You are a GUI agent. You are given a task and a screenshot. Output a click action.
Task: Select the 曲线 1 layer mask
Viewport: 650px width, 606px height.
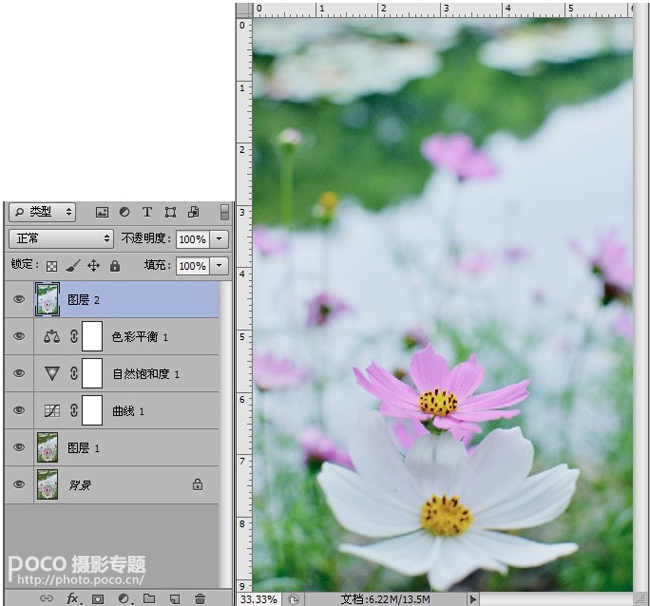pos(92,410)
